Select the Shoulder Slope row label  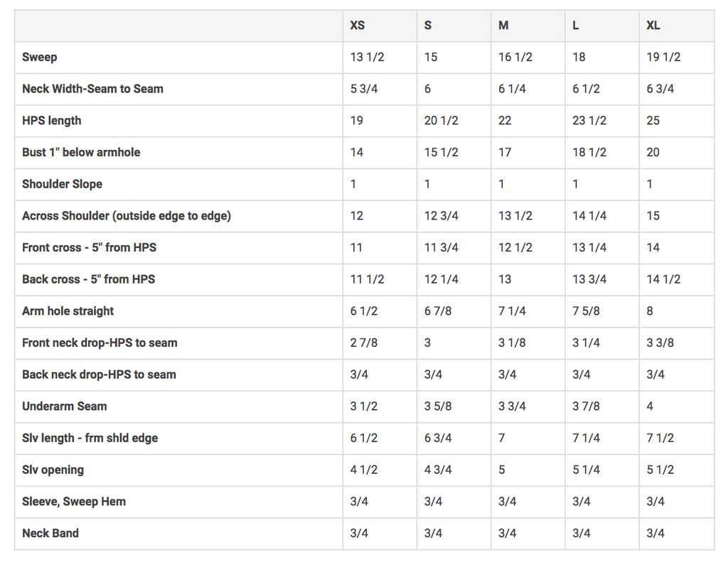(x=63, y=184)
